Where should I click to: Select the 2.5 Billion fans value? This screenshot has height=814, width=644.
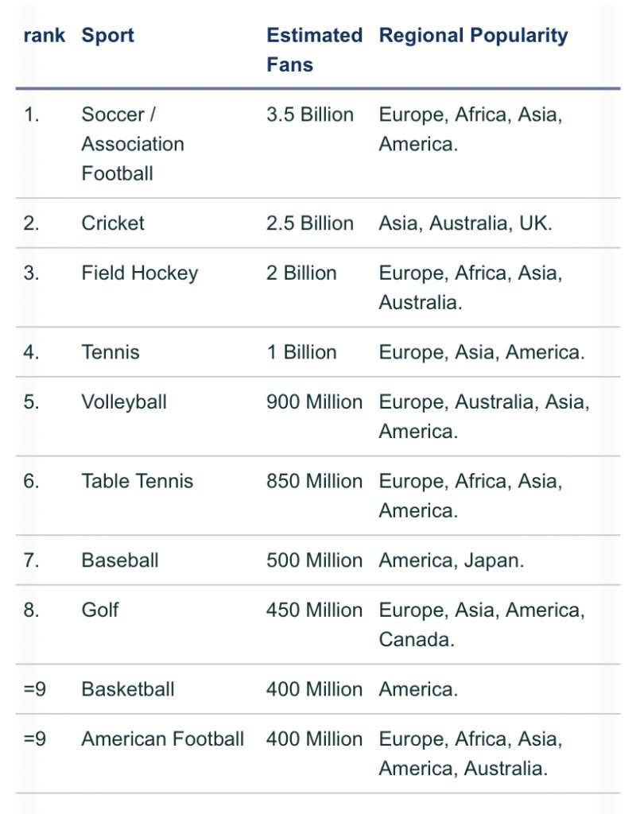[x=309, y=223]
